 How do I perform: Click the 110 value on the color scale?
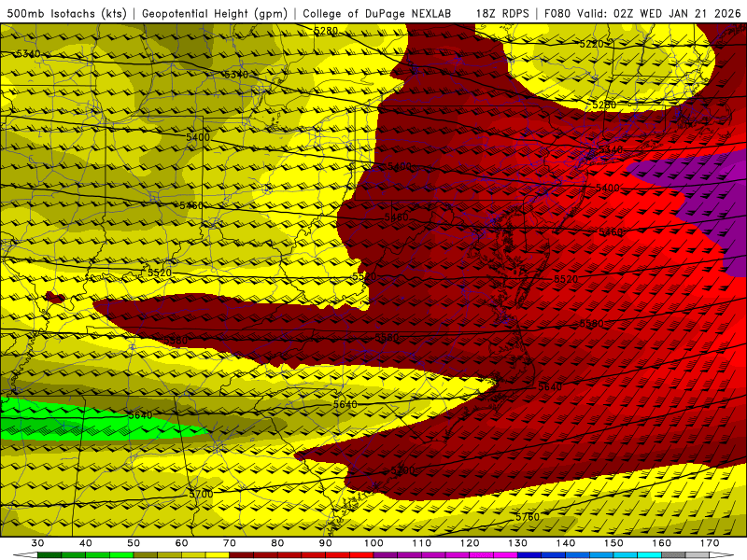click(x=422, y=543)
